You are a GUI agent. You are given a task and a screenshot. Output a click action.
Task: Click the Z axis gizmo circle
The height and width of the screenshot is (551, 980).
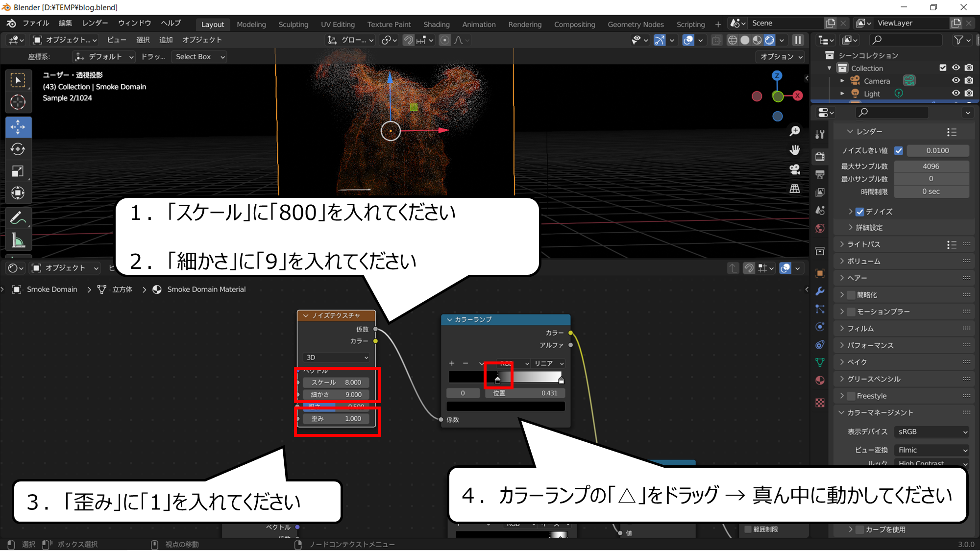[x=777, y=75]
